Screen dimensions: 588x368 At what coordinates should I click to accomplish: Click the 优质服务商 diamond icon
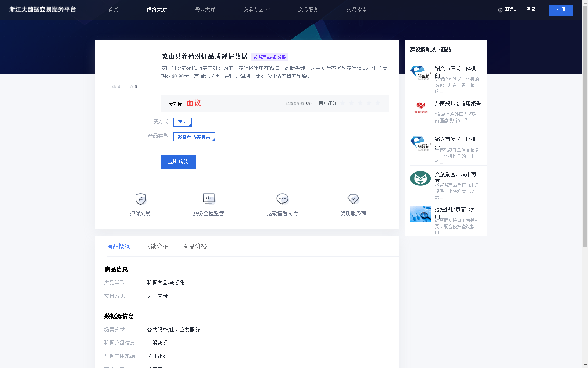[353, 199]
